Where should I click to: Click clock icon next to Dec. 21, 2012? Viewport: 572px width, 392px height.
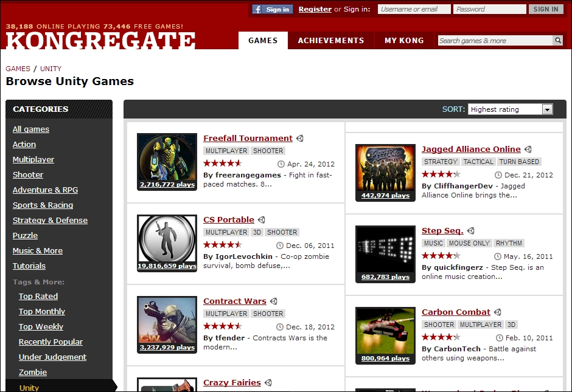tap(498, 175)
